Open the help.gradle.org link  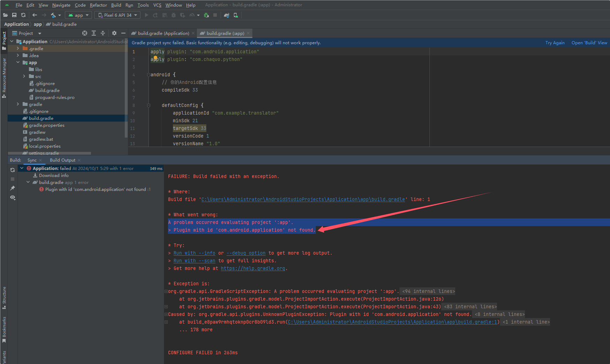[253, 268]
